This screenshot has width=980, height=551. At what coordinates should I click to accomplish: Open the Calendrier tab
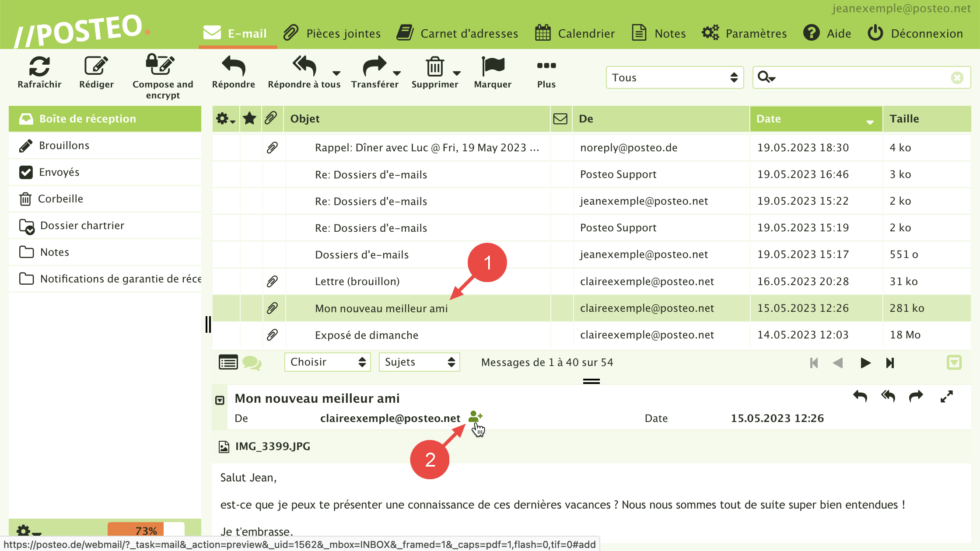click(575, 33)
